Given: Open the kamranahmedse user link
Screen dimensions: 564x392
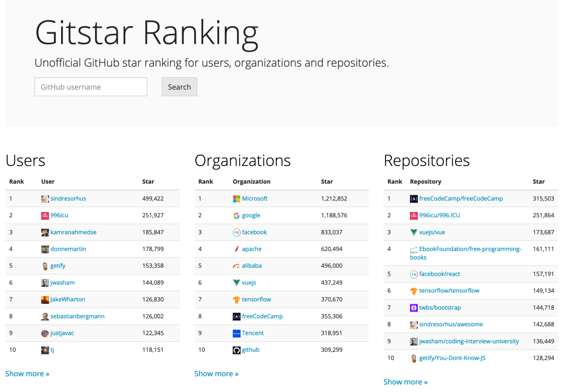Looking at the screenshot, I should coord(73,232).
